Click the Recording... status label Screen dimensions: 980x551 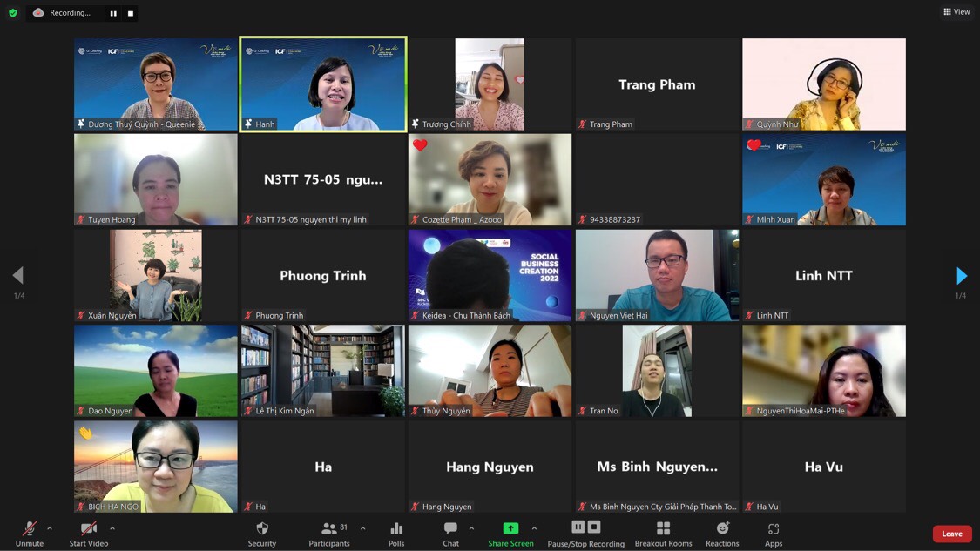[x=70, y=12]
